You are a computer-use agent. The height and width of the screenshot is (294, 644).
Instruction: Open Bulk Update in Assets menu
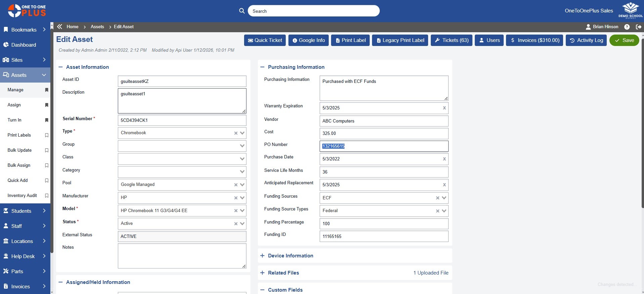(x=19, y=150)
